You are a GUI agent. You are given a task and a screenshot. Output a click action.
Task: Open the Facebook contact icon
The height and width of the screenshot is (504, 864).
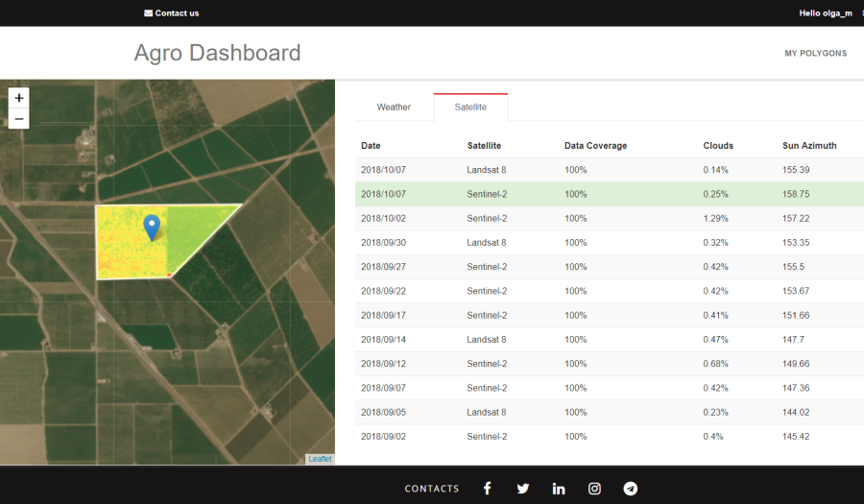tap(487, 489)
